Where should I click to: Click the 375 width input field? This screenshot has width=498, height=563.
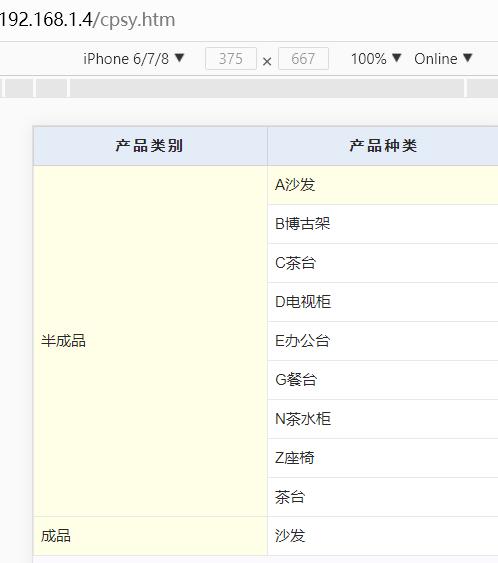tap(231, 59)
